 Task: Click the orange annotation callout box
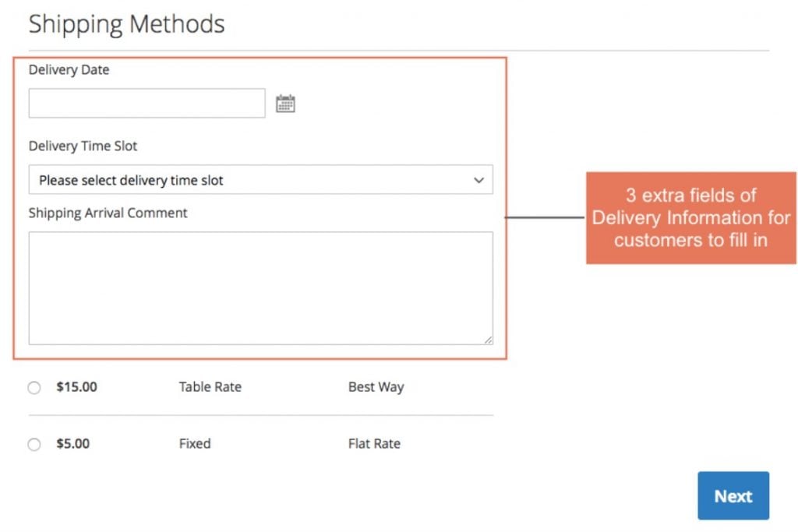(690, 218)
